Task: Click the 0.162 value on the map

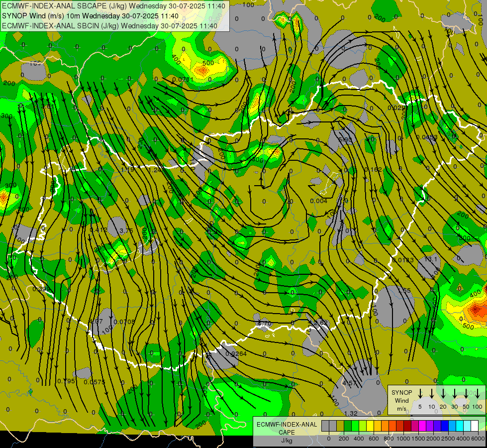Action: click(373, 169)
